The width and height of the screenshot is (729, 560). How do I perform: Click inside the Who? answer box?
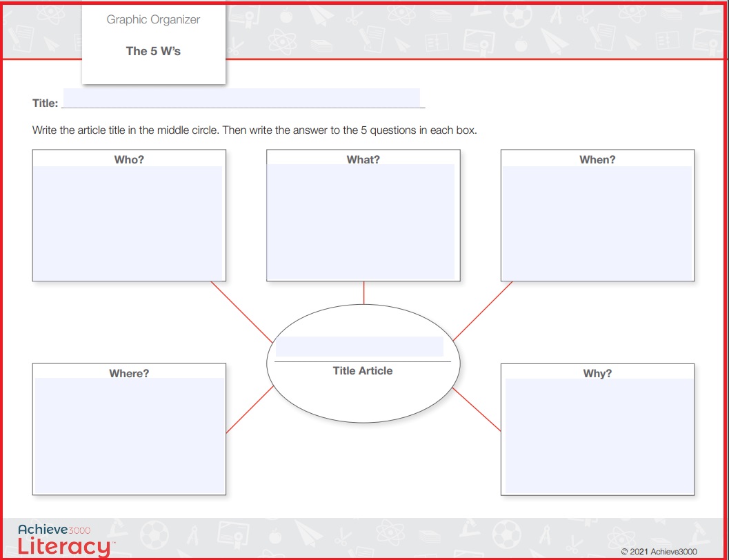[128, 223]
